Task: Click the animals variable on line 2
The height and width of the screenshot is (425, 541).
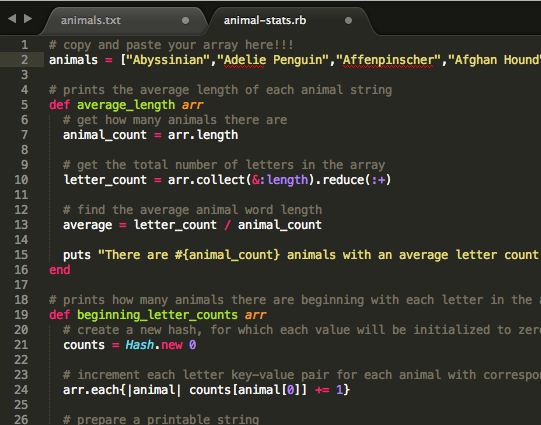Action: pyautogui.click(x=73, y=60)
